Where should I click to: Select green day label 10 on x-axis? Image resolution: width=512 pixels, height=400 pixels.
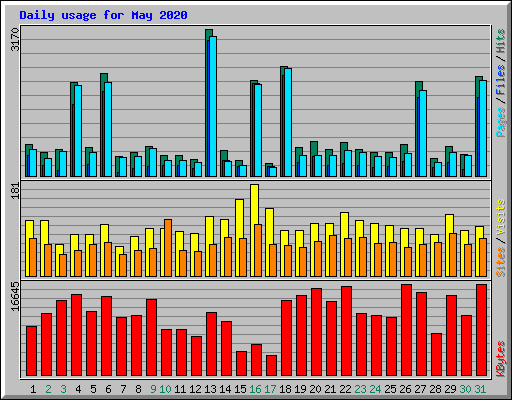(165, 389)
